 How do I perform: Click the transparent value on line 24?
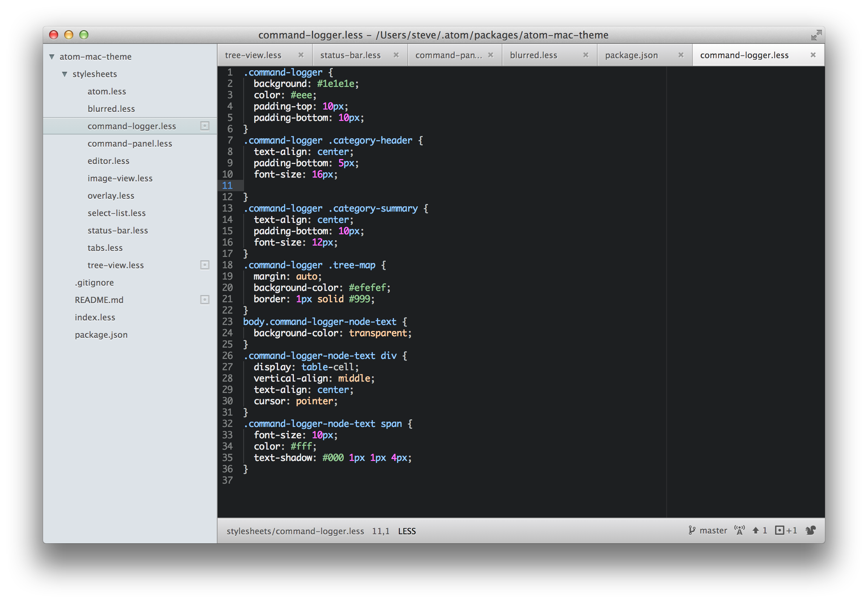tap(378, 333)
